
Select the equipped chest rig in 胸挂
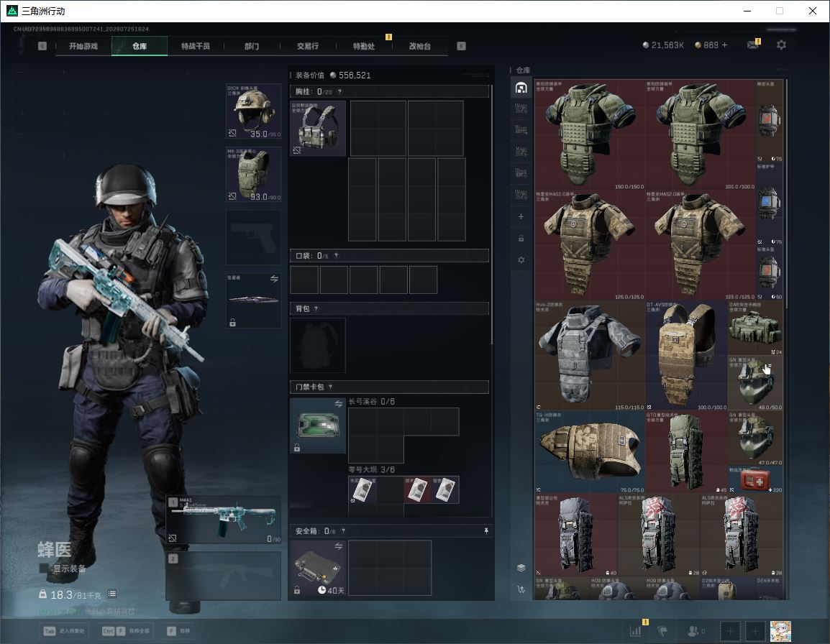click(318, 128)
